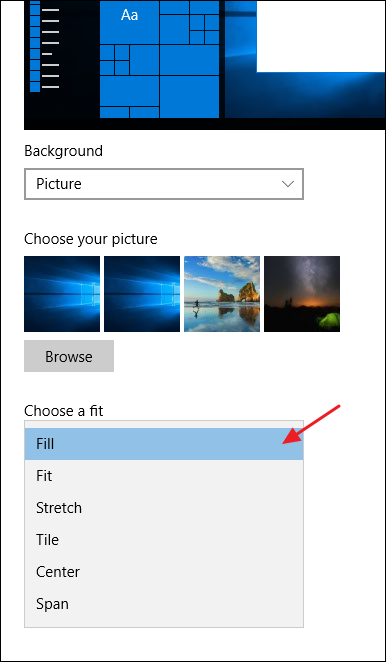The image size is (386, 662).
Task: Choose Fit from the fit list
Action: [164, 476]
